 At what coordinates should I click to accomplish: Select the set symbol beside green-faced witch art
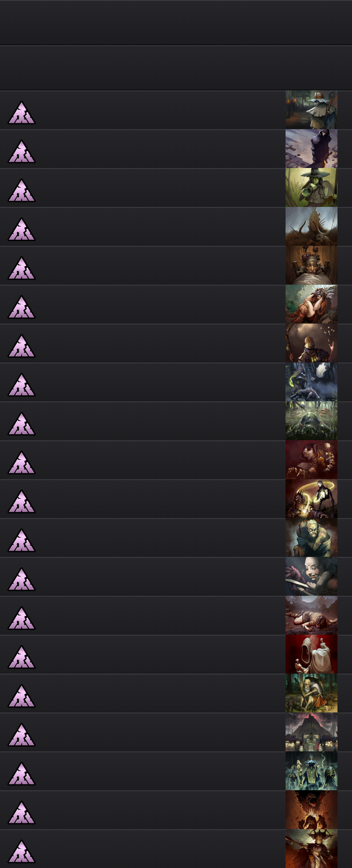21,190
